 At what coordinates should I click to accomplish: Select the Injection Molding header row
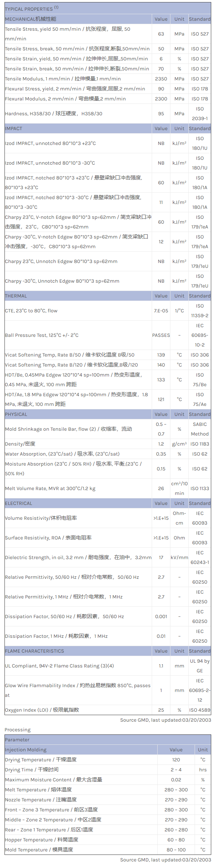point(26,750)
